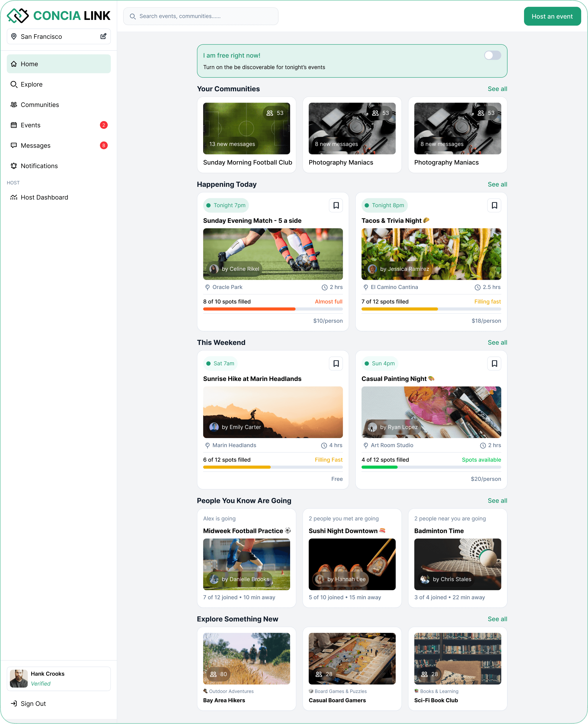Select the Explore magnifier icon in sidebar

tap(14, 84)
